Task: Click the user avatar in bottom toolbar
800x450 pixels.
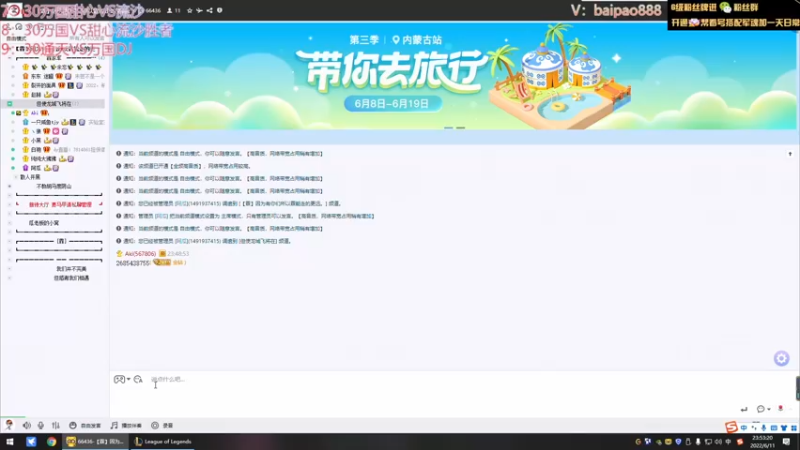Action: coord(9,425)
